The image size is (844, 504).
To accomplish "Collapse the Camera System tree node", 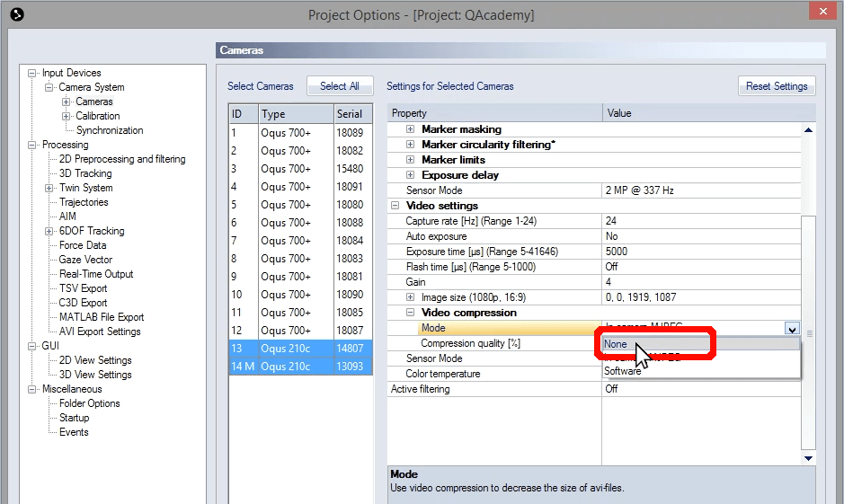I will (49, 87).
